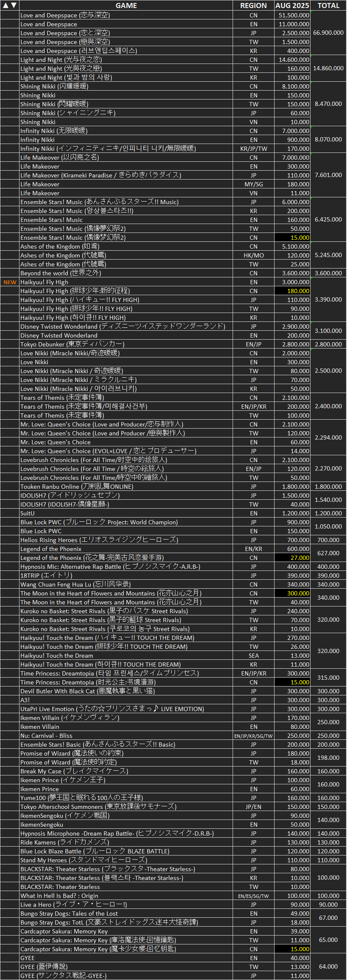Click the highlighted 180.000 cell for Haikyuu CN
The width and height of the screenshot is (347, 980).
292,291
